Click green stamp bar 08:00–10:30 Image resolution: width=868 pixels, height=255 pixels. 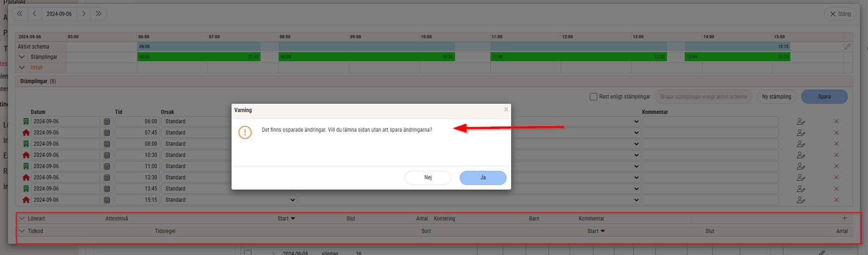click(x=367, y=57)
